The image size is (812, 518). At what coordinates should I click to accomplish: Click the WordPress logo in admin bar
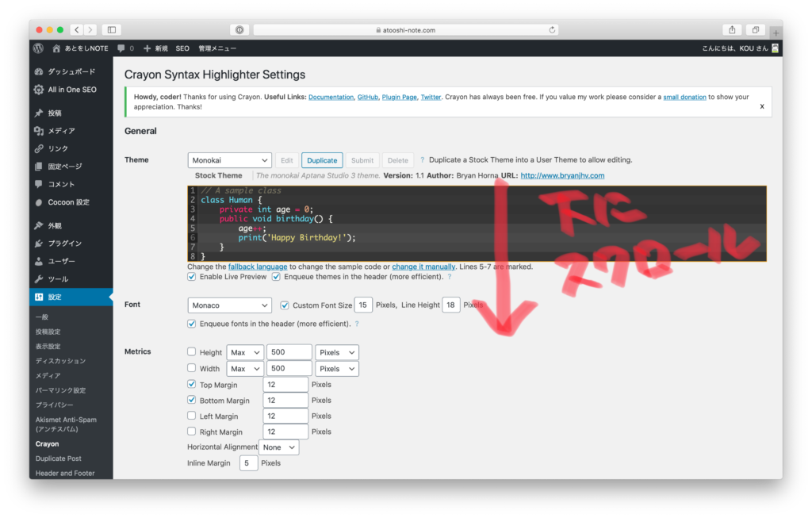point(38,48)
